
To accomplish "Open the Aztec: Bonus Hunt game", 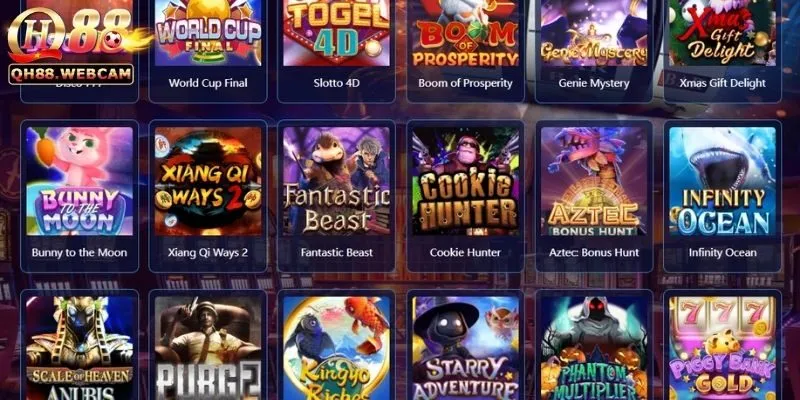I will click(x=593, y=181).
